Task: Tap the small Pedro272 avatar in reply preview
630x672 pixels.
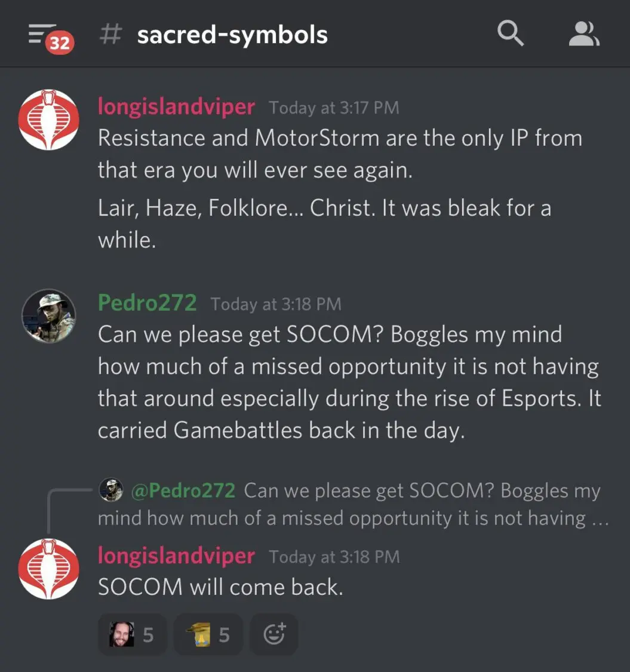Action: click(111, 490)
